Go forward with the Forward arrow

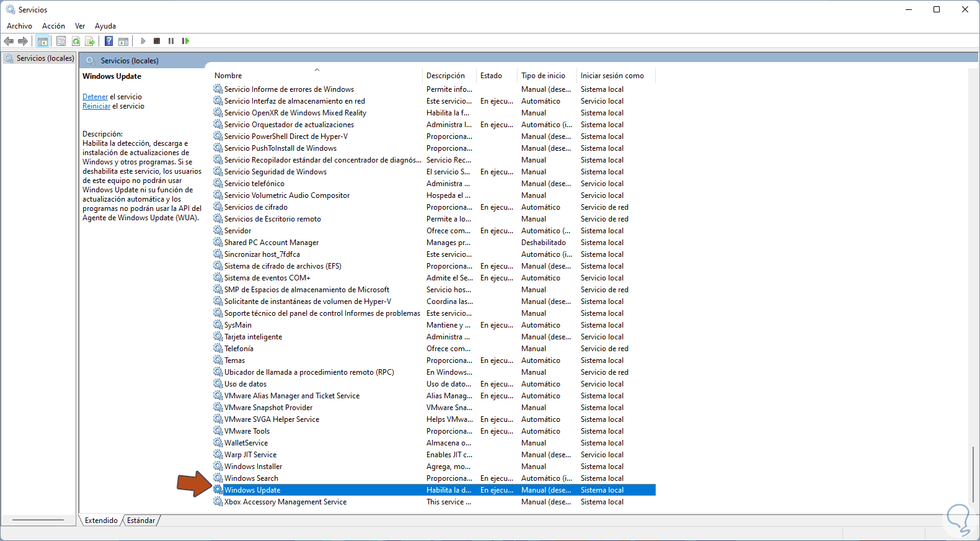click(x=23, y=41)
